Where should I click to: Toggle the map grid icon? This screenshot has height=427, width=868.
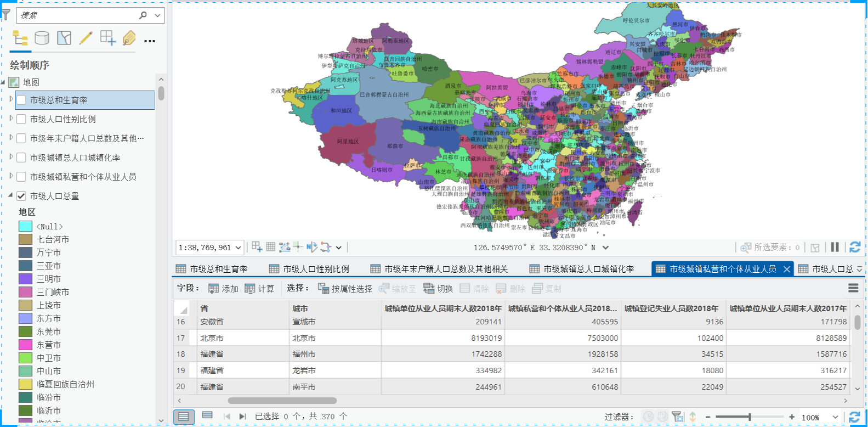tap(271, 247)
